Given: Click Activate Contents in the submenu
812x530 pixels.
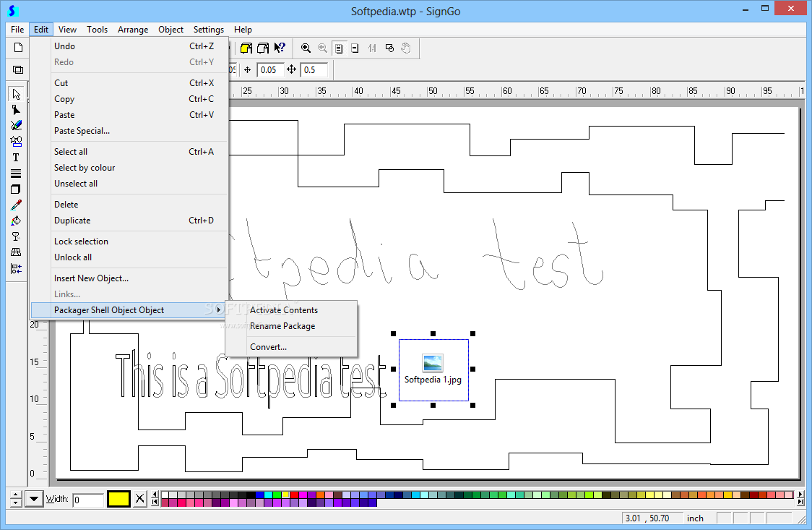Looking at the screenshot, I should [292, 309].
